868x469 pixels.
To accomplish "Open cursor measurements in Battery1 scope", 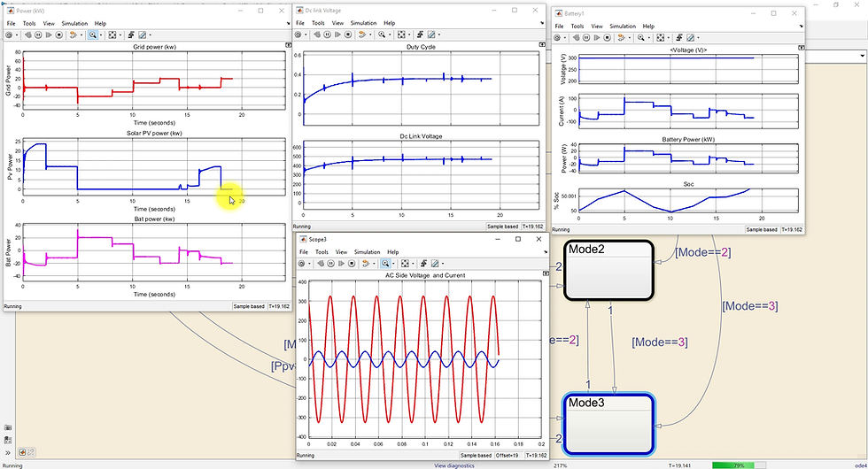I will coord(690,37).
